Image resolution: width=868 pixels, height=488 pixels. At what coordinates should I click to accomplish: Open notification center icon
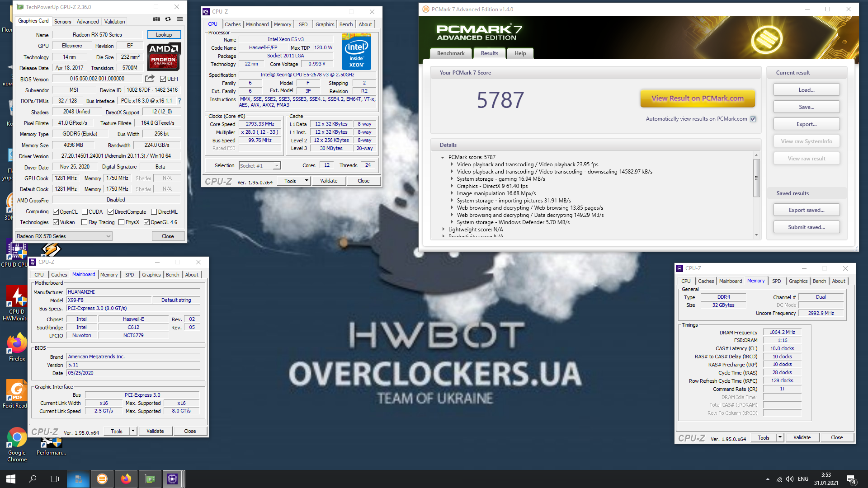point(851,479)
